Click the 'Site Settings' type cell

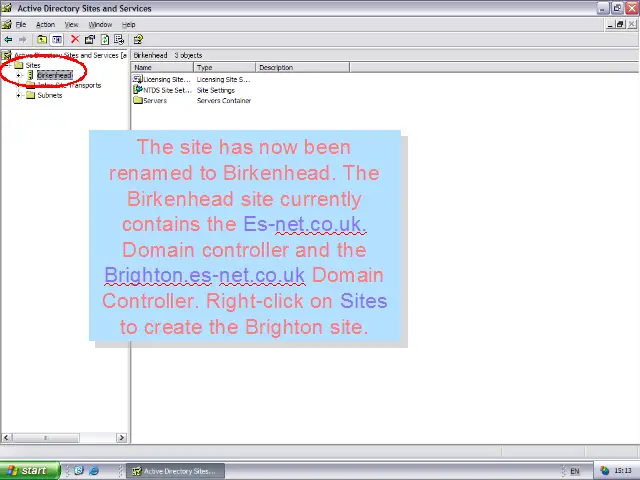pyautogui.click(x=216, y=90)
